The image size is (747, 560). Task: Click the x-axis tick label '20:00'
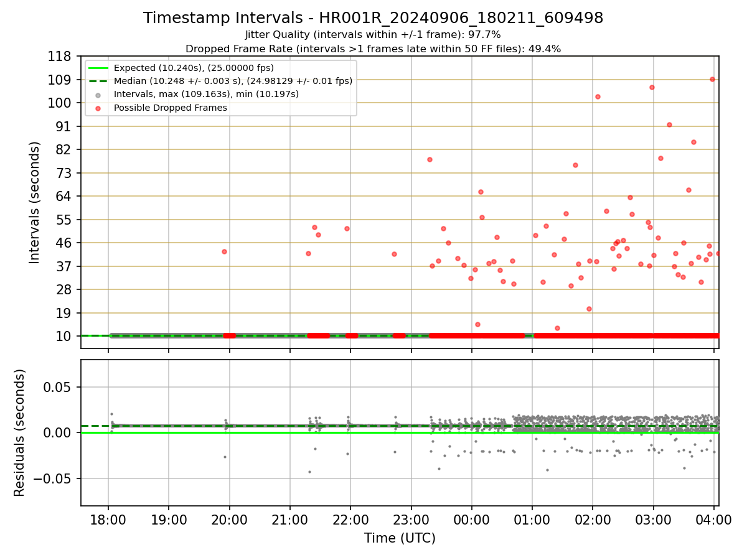(229, 520)
